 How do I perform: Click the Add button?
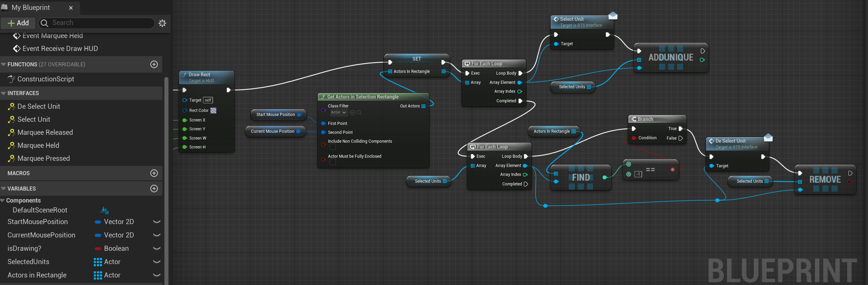pos(18,23)
